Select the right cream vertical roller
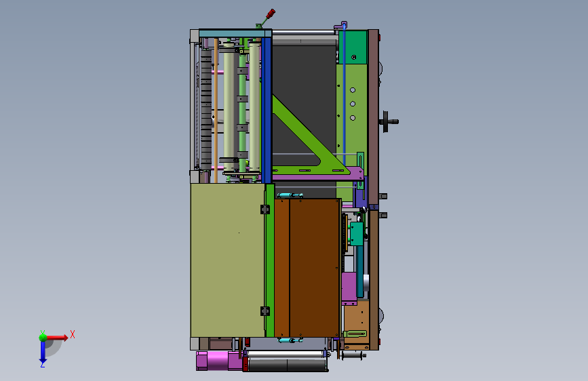The width and height of the screenshot is (588, 381). (x=254, y=107)
